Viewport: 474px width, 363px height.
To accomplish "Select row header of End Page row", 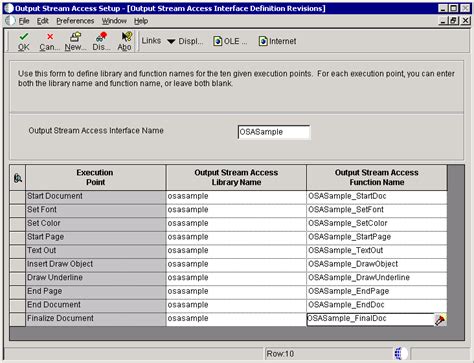I will (x=17, y=292).
